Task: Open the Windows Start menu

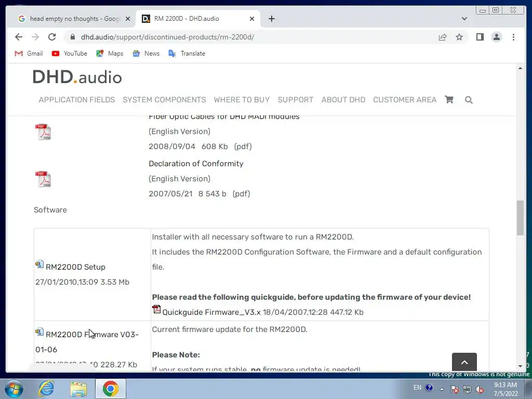Action: pyautogui.click(x=14, y=389)
